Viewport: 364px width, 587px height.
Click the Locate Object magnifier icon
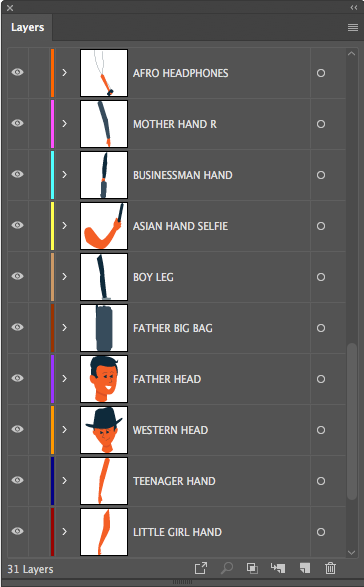click(x=227, y=568)
